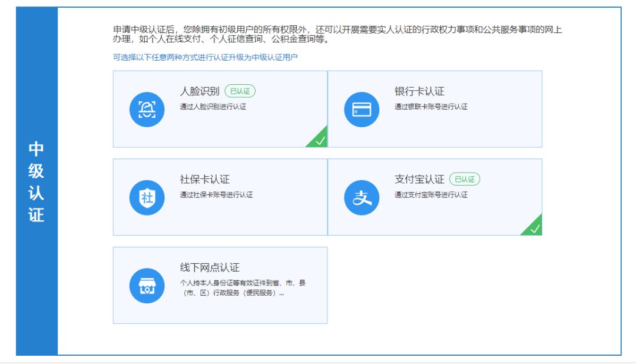This screenshot has height=364, width=636.
Task: Click the 中级认证 blue side tab
Action: 37,181
